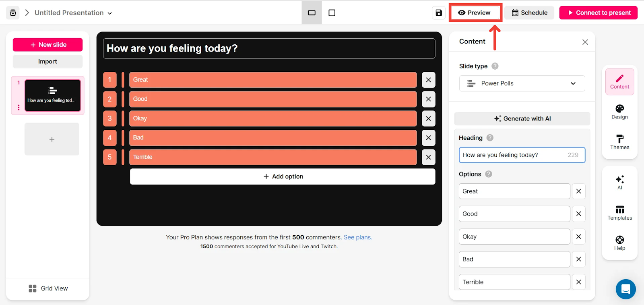Open the chat support bubble
The image size is (644, 305).
(625, 289)
